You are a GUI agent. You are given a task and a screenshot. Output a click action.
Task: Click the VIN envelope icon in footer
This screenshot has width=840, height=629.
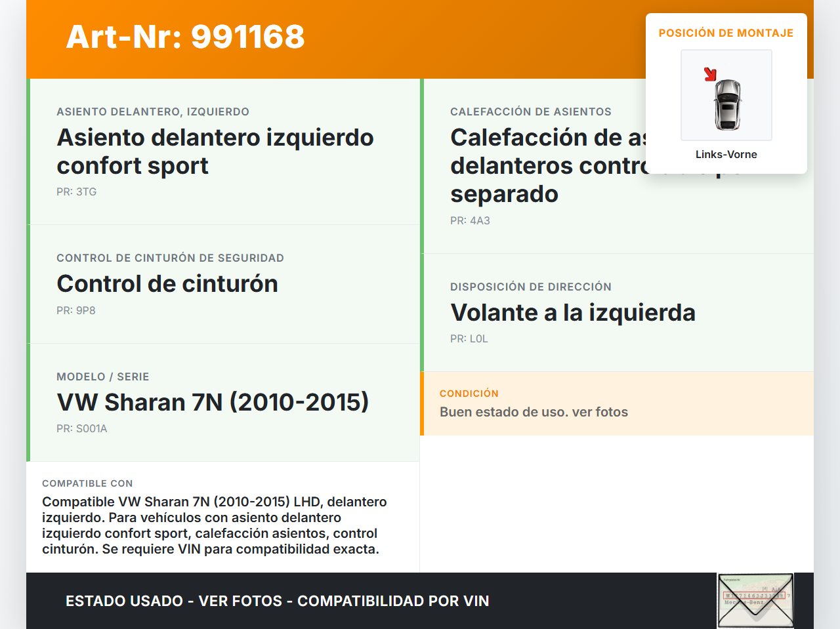pyautogui.click(x=755, y=601)
